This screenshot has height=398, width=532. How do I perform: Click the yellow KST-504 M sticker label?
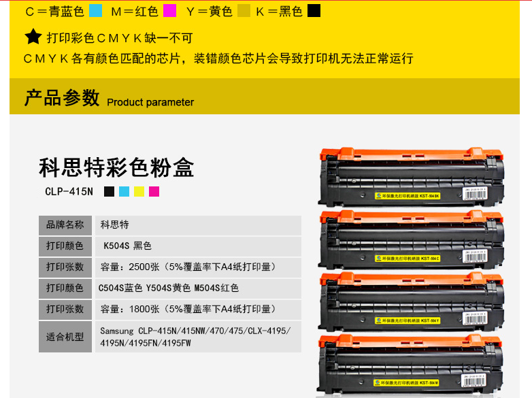coord(406,383)
